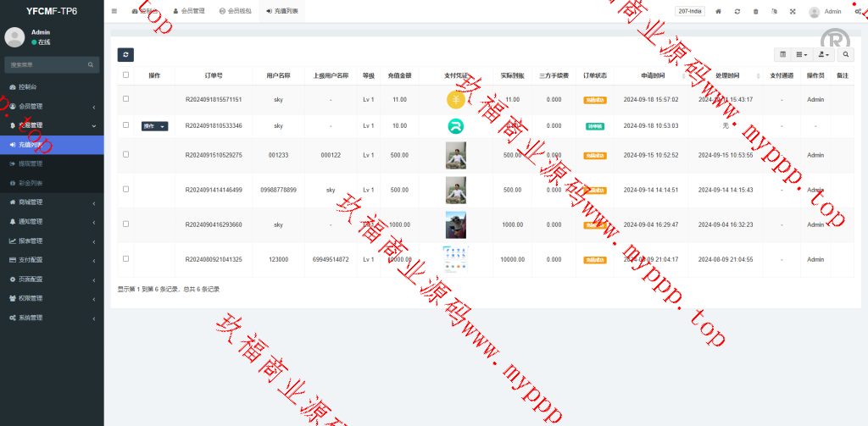This screenshot has width=868, height=426.
Task: Toggle the sidebar hamburger menu
Action: [114, 11]
